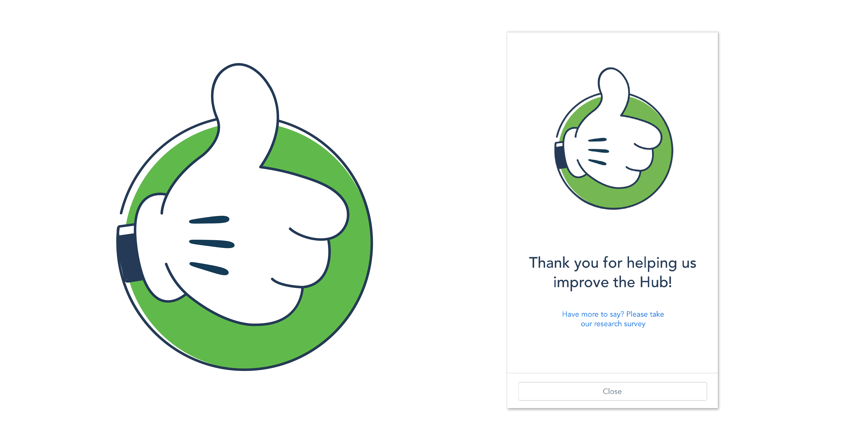This screenshot has height=434, width=868.
Task: Click the knuckle lines in dialog icon
Action: (598, 151)
